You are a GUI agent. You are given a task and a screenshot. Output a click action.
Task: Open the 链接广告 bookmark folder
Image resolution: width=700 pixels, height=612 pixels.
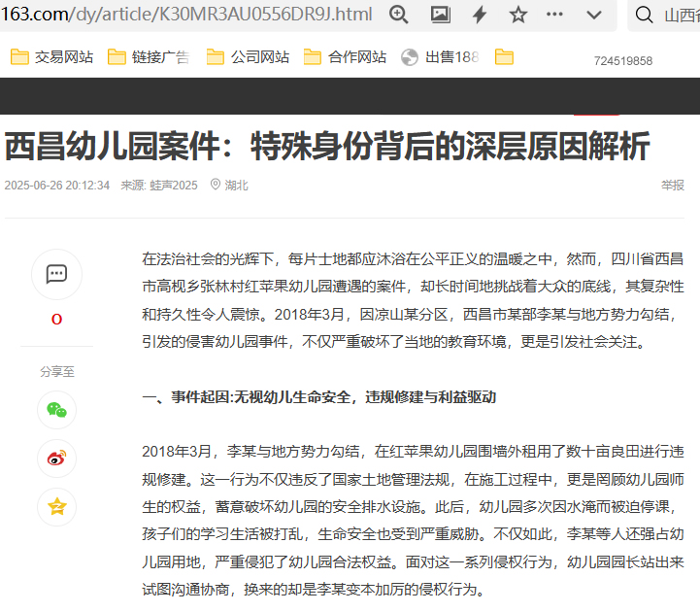click(x=149, y=57)
